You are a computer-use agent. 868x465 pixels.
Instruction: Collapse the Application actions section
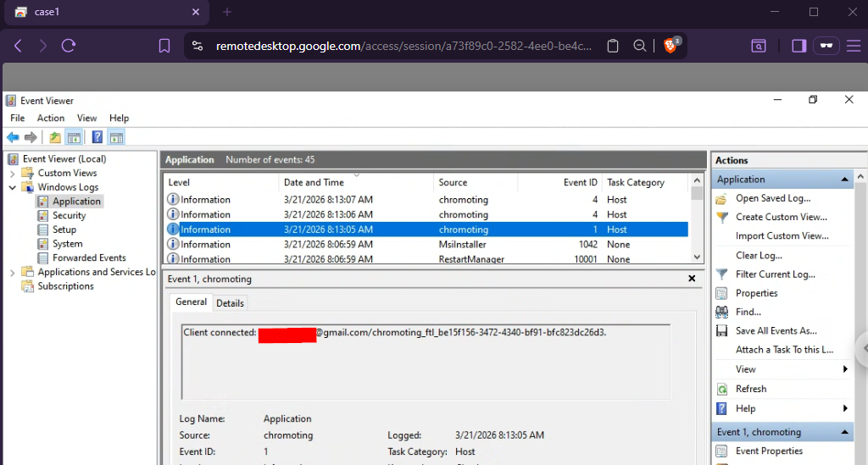coord(845,180)
